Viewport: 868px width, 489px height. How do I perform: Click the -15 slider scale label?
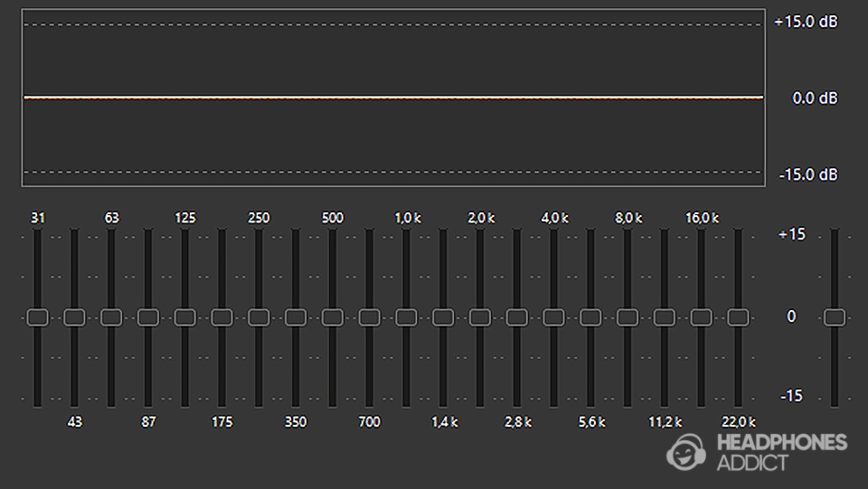pyautogui.click(x=792, y=396)
